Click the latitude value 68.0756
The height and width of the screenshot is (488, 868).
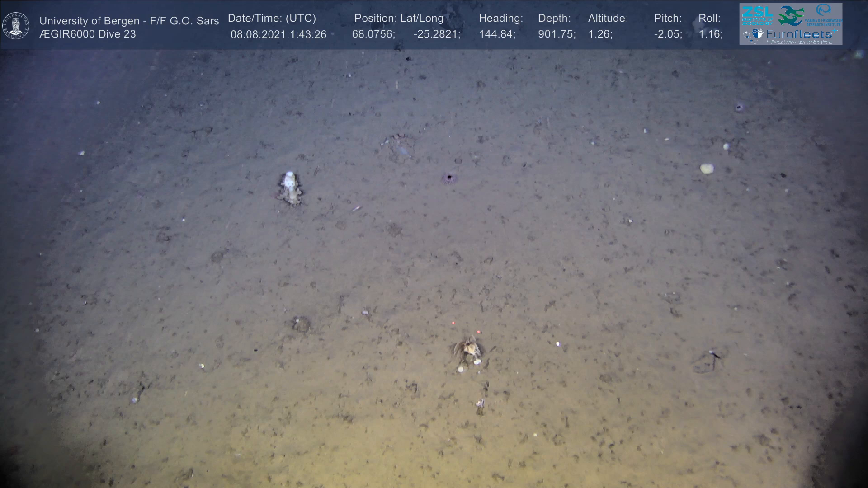point(373,35)
